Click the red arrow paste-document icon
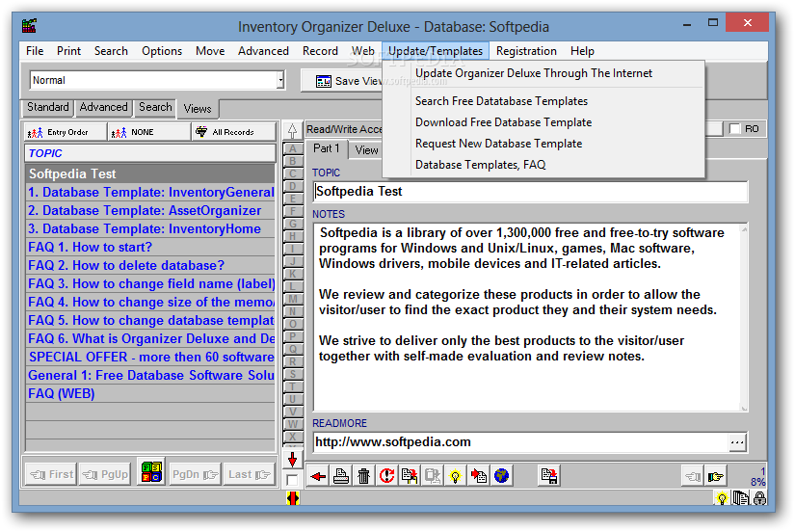This screenshot has height=532, width=795. 478,476
